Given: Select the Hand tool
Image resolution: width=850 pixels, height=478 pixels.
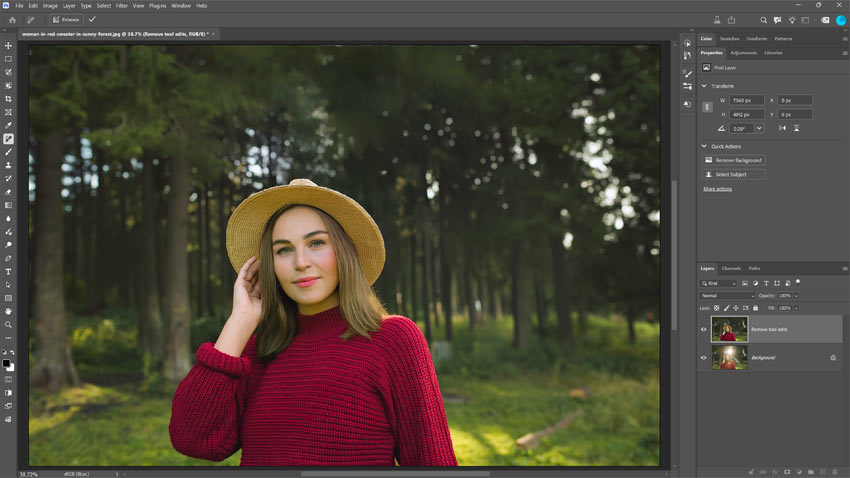Looking at the screenshot, I should pos(8,311).
